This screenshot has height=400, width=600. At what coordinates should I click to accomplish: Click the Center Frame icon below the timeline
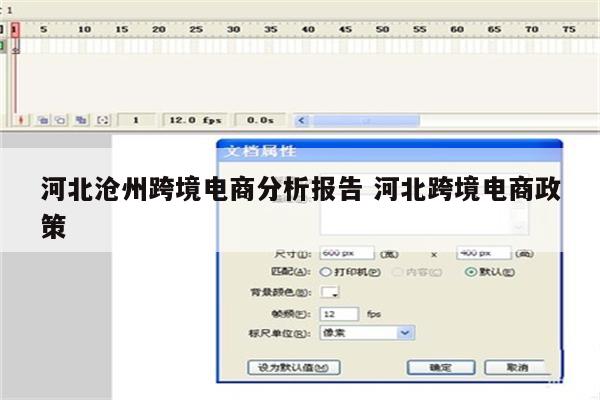pos(21,120)
